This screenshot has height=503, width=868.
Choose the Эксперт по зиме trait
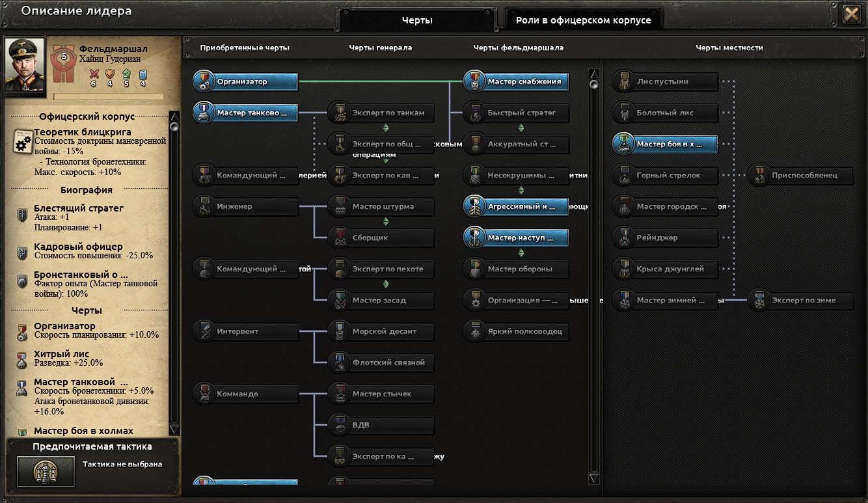[x=801, y=300]
